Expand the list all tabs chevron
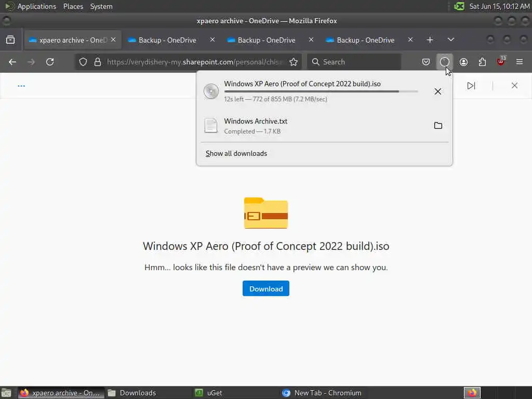The height and width of the screenshot is (399, 532). (x=450, y=39)
